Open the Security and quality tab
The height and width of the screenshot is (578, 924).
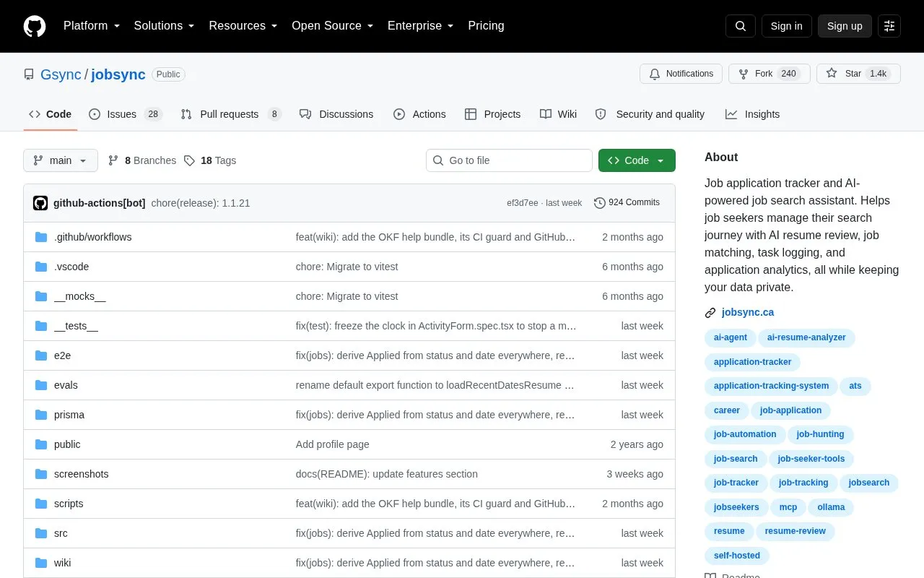click(650, 114)
